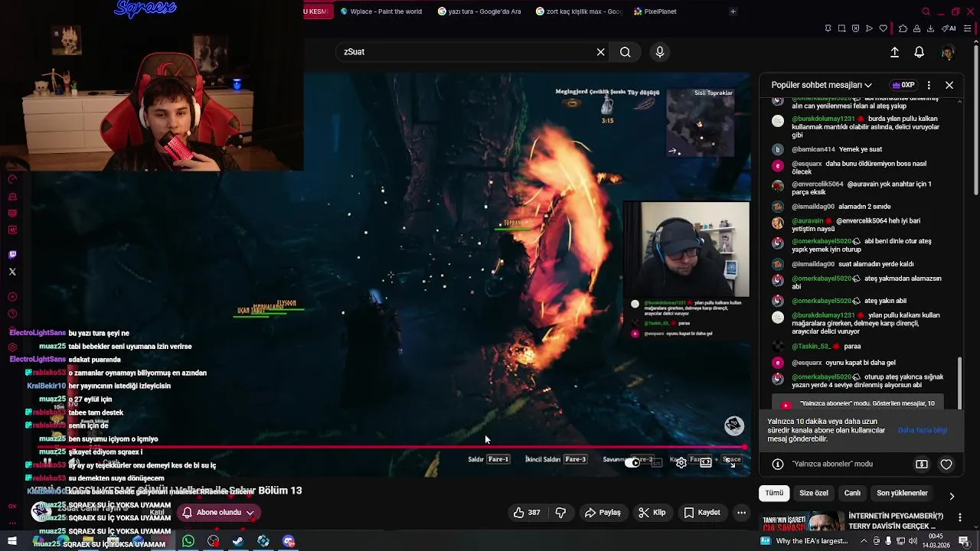Click the Klip clip button
Viewport: 980px width, 551px height.
(652, 513)
